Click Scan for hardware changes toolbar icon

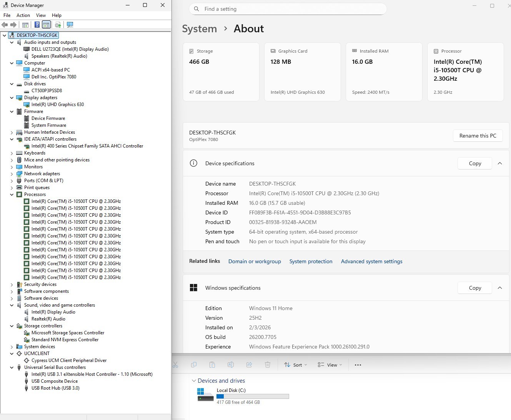pos(70,25)
